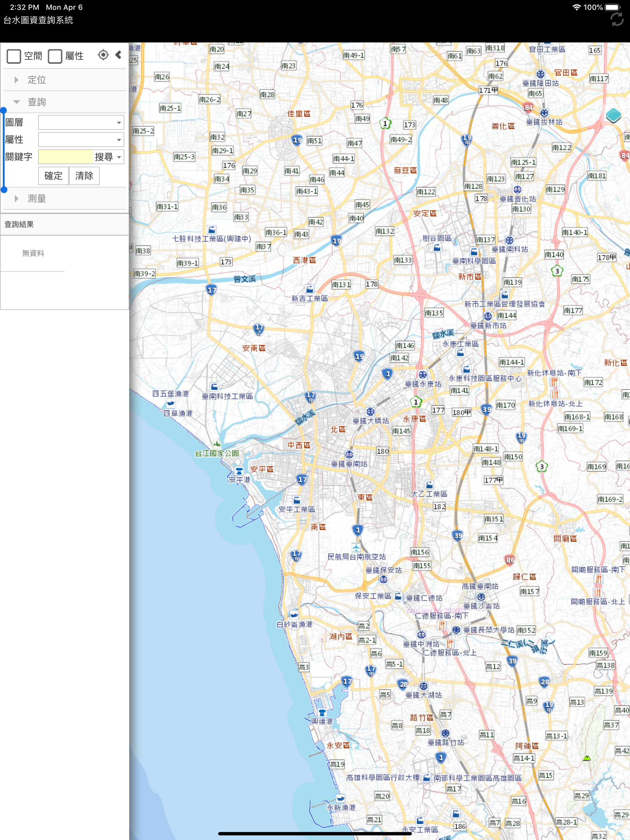The image size is (630, 840).
Task: Open the 搜尋 dropdown arrow
Action: tap(119, 157)
